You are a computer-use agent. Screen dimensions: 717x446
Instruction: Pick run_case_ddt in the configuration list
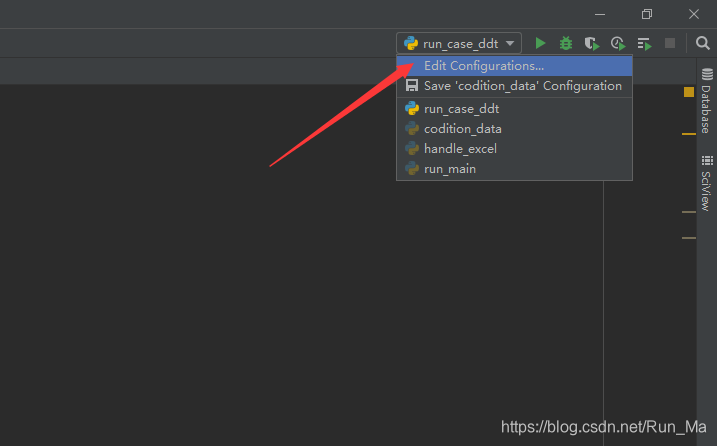tap(514, 109)
